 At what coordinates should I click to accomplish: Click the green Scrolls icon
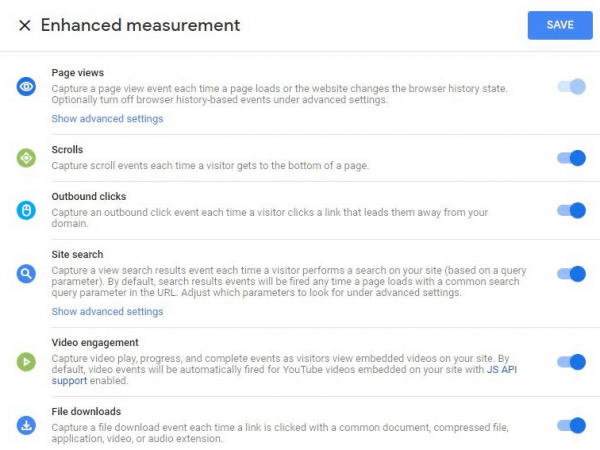(26, 158)
